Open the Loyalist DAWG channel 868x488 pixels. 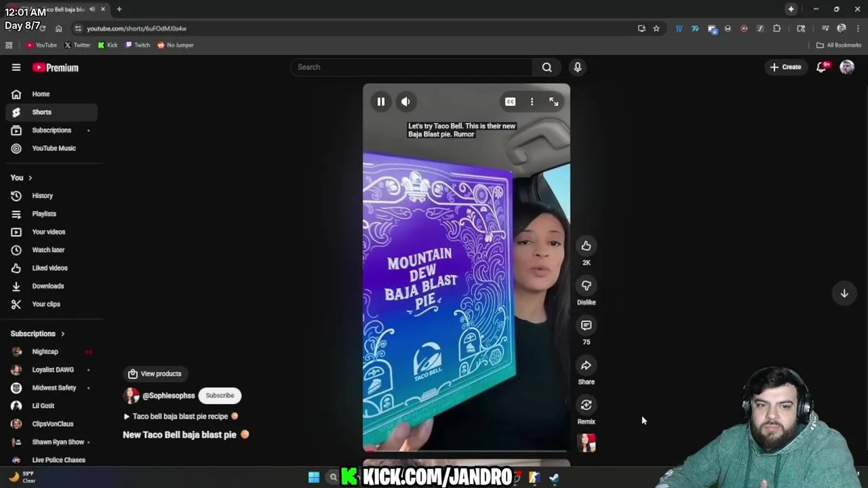click(52, 369)
